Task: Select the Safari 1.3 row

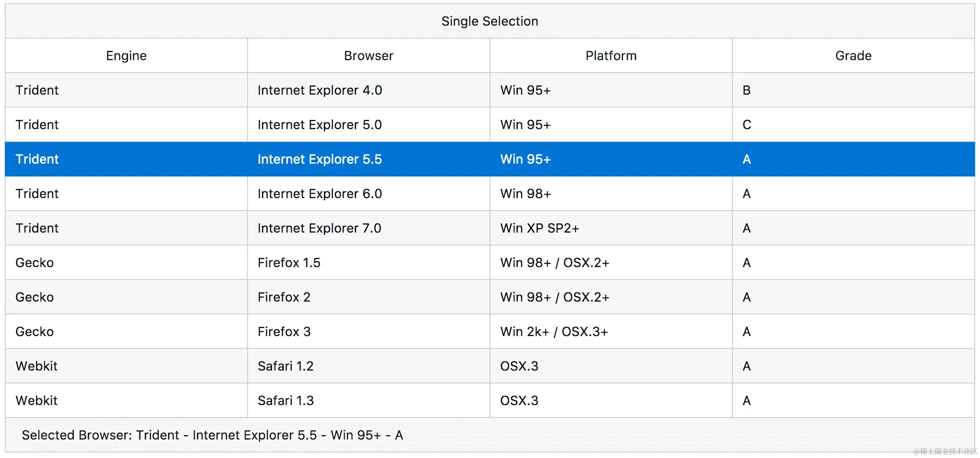Action: pos(285,401)
